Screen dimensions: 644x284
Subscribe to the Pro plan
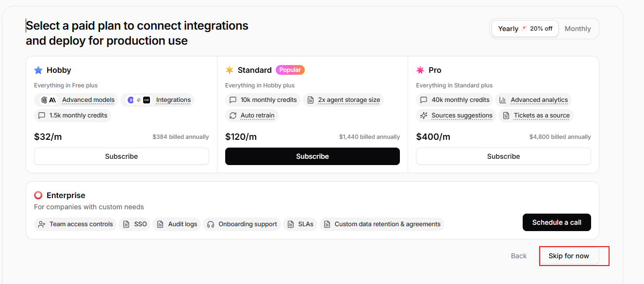(x=503, y=156)
